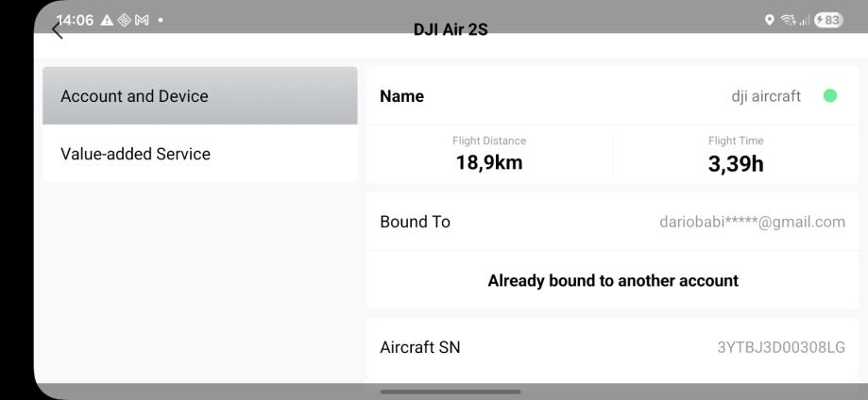868x400 pixels.
Task: Click the Flight Distance 18,9km stat
Action: click(x=488, y=156)
